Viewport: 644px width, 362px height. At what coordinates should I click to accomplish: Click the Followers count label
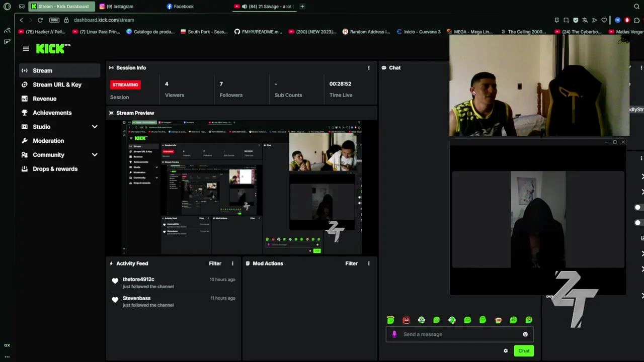[231, 95]
